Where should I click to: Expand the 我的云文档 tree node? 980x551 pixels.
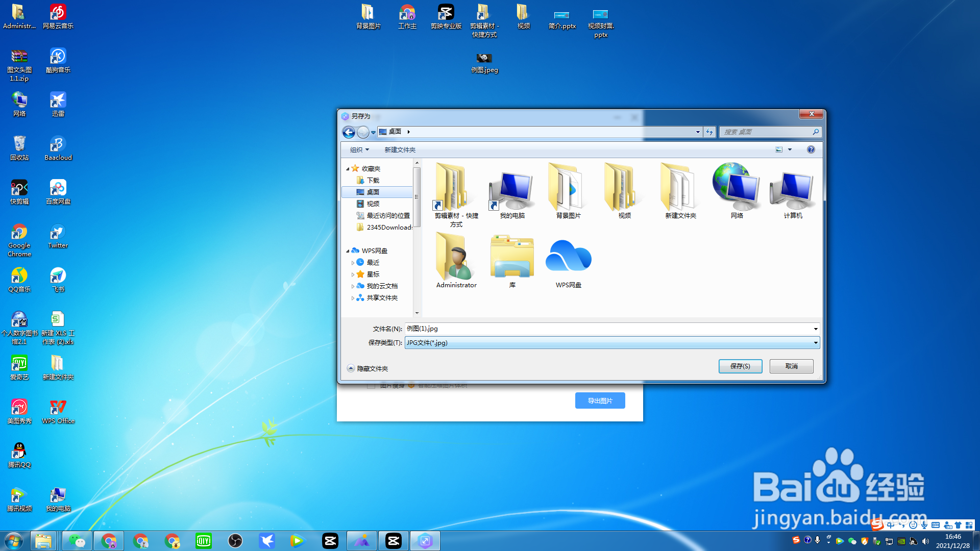(353, 286)
